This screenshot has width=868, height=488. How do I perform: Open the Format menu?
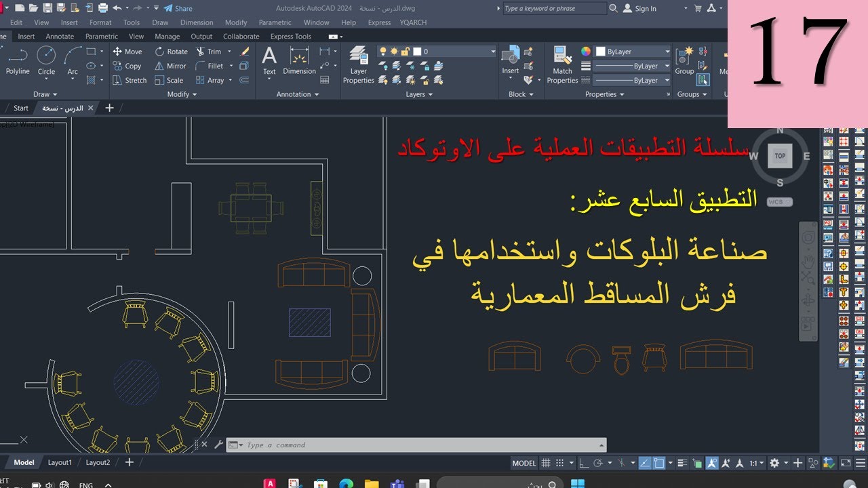(100, 22)
